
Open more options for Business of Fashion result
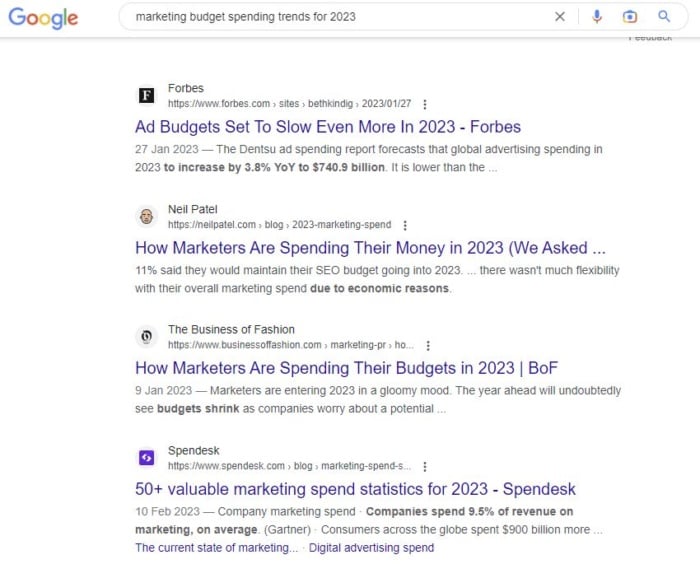[x=428, y=345]
